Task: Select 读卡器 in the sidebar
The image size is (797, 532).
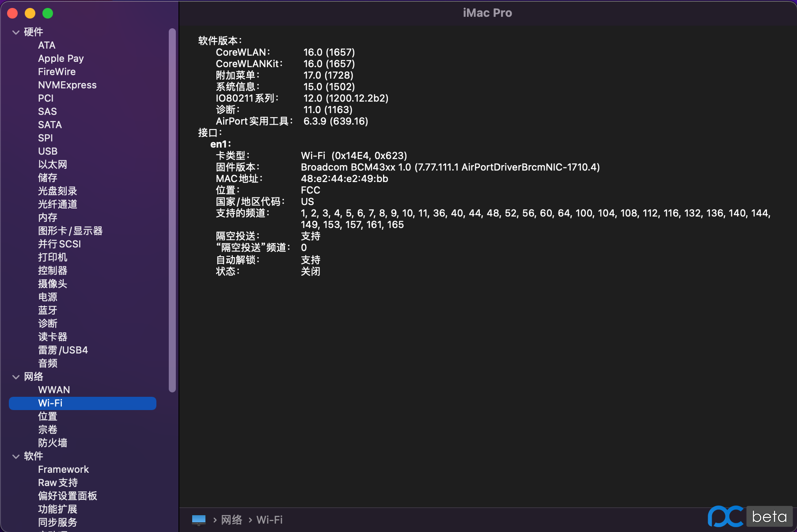Action: [53, 337]
